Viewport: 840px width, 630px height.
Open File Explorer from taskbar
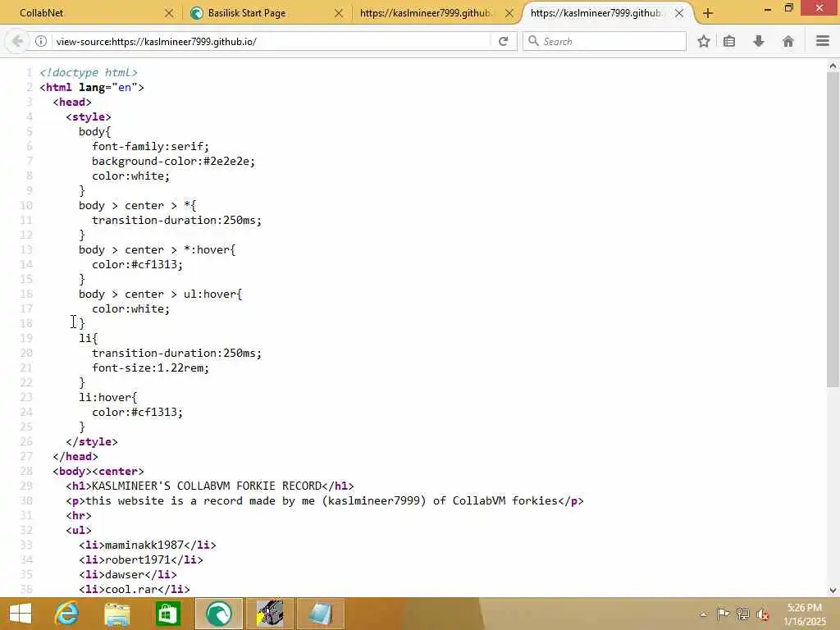point(116,614)
